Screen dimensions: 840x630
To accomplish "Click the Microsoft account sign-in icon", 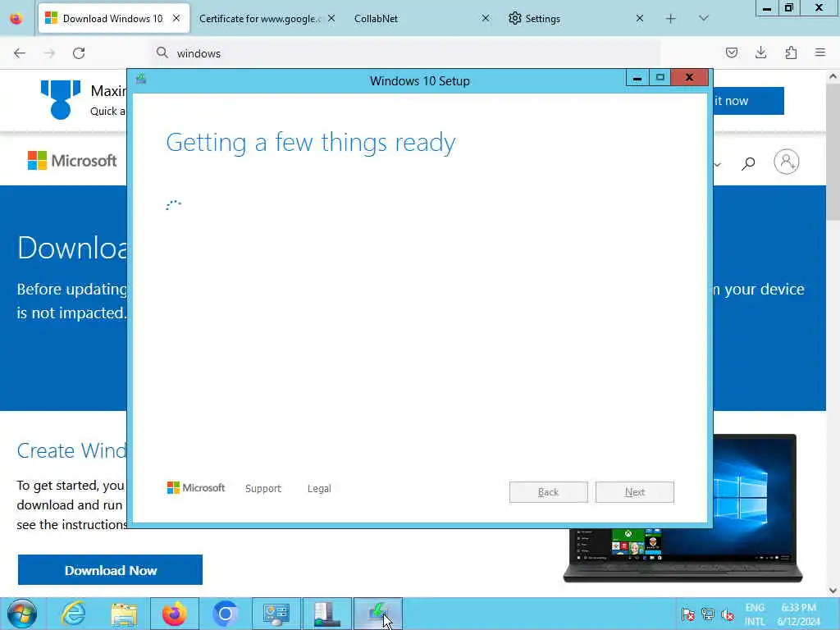I will [787, 162].
